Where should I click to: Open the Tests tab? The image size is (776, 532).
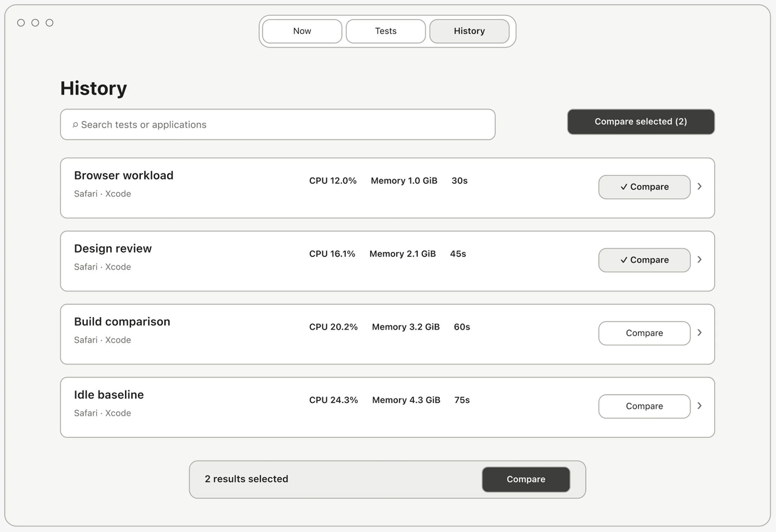[x=386, y=31]
